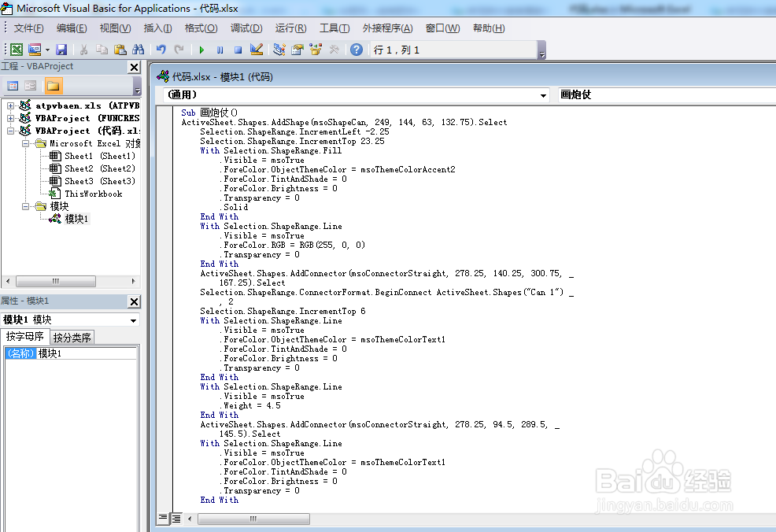Image resolution: width=776 pixels, height=532 pixels.
Task: Open the 插入(I) menu
Action: coord(158,28)
